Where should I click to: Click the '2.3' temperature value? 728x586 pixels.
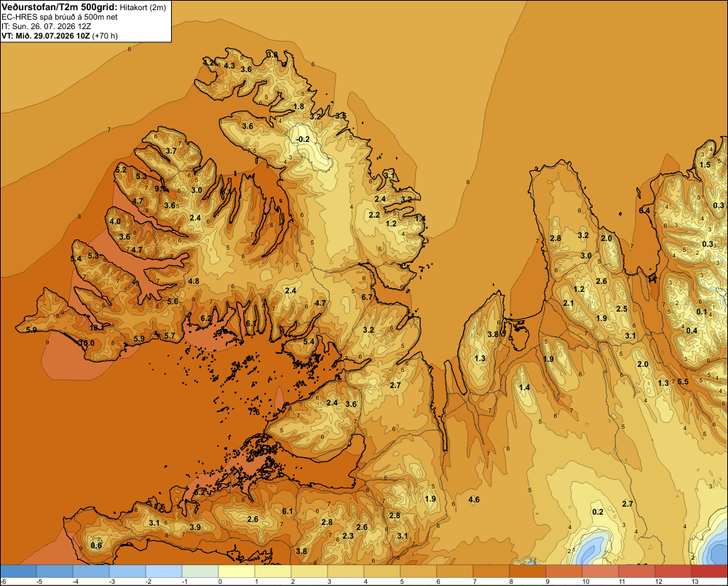348,536
